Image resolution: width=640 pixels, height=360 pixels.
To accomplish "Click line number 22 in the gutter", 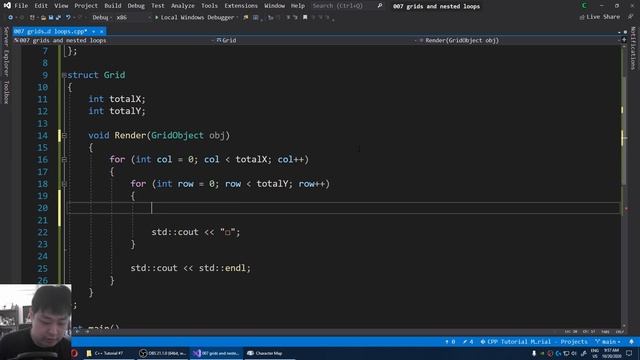I will pyautogui.click(x=42, y=232).
